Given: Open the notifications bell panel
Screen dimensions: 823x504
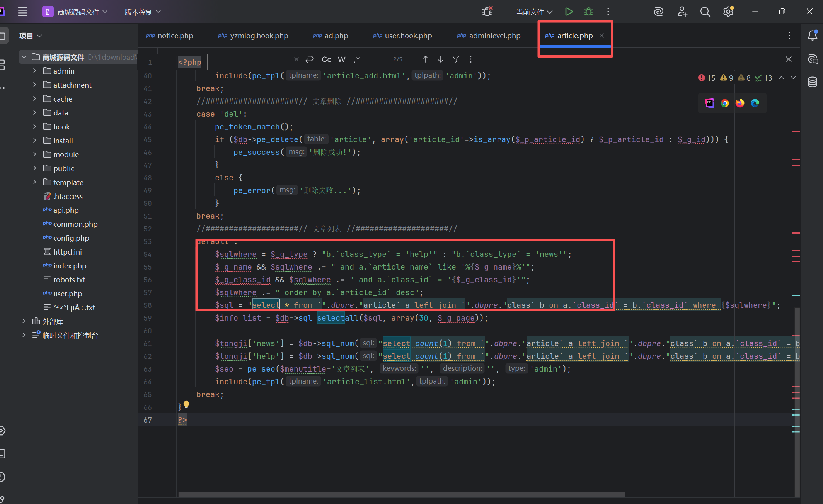Looking at the screenshot, I should tap(813, 36).
